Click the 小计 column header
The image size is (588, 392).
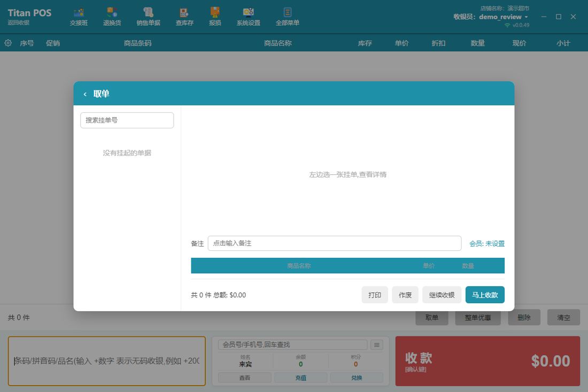pyautogui.click(x=563, y=43)
